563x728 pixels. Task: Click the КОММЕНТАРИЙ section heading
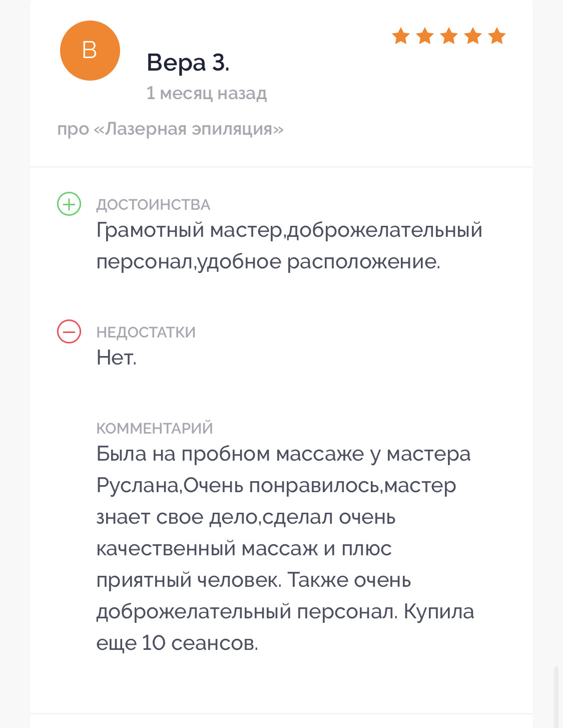click(155, 428)
